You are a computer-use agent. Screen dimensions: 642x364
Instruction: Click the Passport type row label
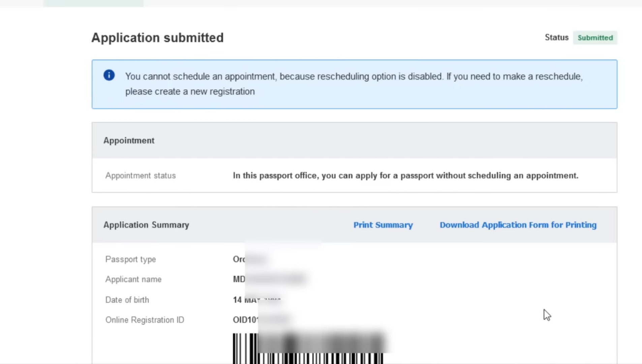(130, 259)
